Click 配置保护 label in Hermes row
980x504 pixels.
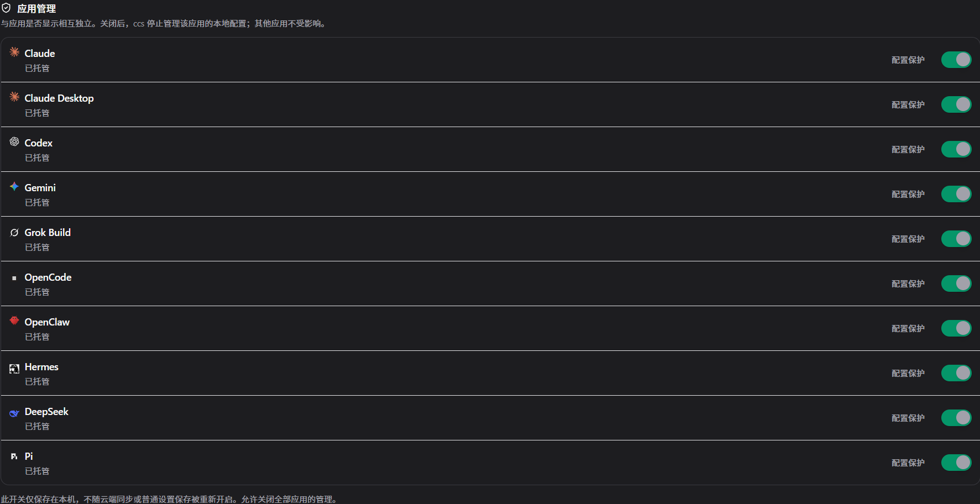pyautogui.click(x=908, y=373)
